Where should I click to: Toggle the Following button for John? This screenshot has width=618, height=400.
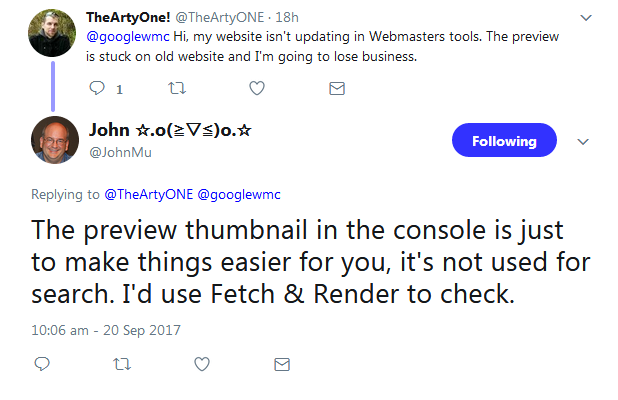[504, 141]
